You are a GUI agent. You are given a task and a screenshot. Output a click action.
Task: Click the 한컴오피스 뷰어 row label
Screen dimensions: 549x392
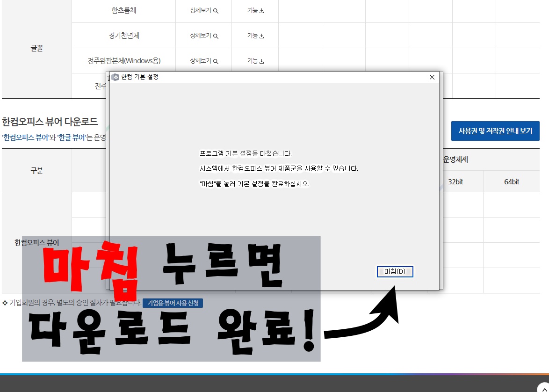[37, 243]
